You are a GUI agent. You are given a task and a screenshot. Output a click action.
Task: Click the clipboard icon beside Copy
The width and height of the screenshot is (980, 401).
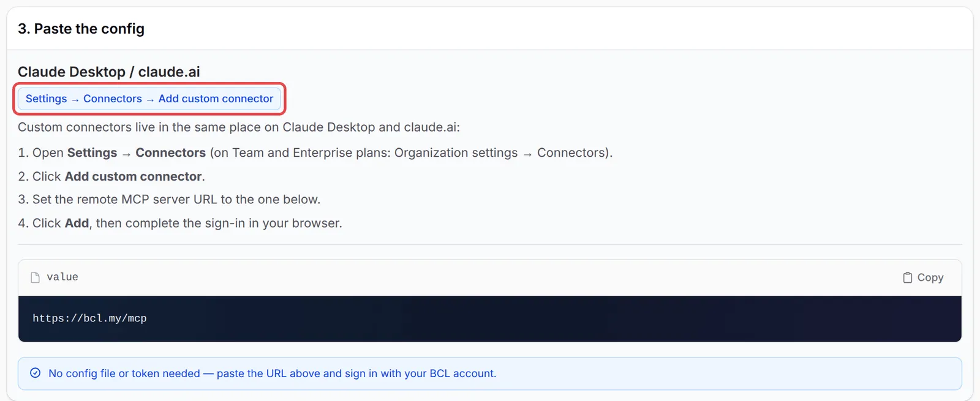click(x=908, y=277)
